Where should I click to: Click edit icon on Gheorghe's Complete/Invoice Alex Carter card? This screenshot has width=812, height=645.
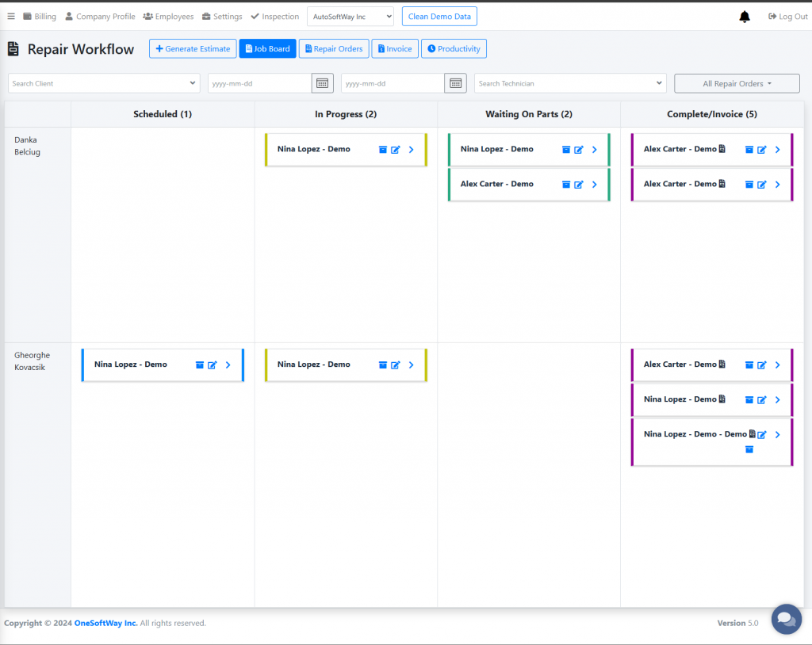tap(762, 365)
